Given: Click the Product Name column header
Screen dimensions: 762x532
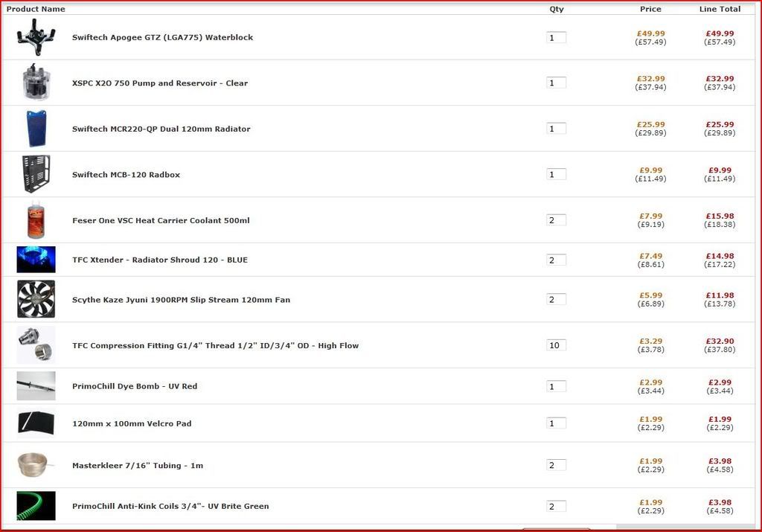Looking at the screenshot, I should click(36, 9).
